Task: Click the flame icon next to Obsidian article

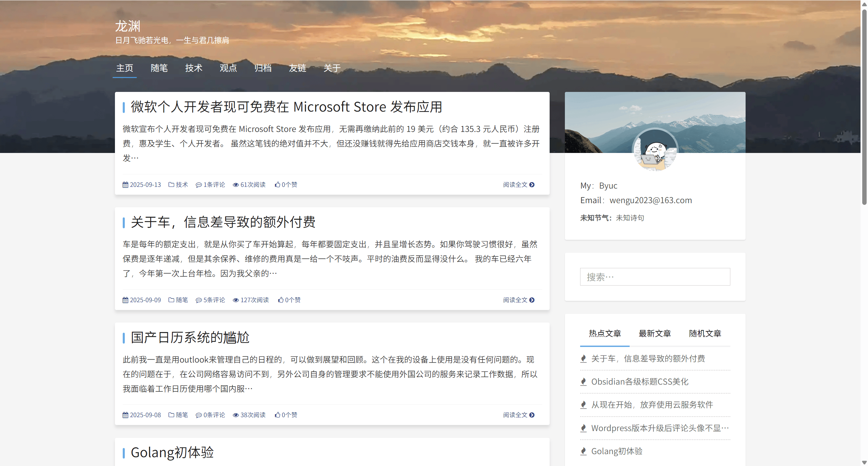Action: click(x=584, y=382)
